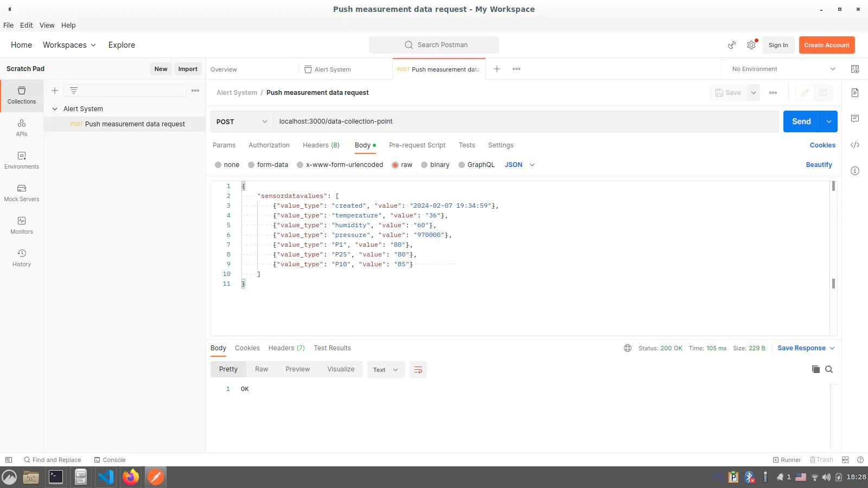868x488 pixels.
Task: Open the Environments sidebar panel
Action: click(x=22, y=160)
